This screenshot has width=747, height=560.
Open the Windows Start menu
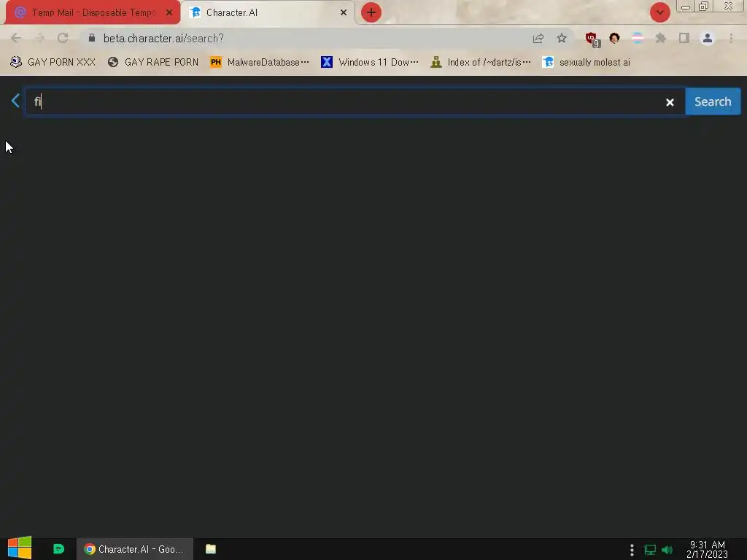coord(20,548)
